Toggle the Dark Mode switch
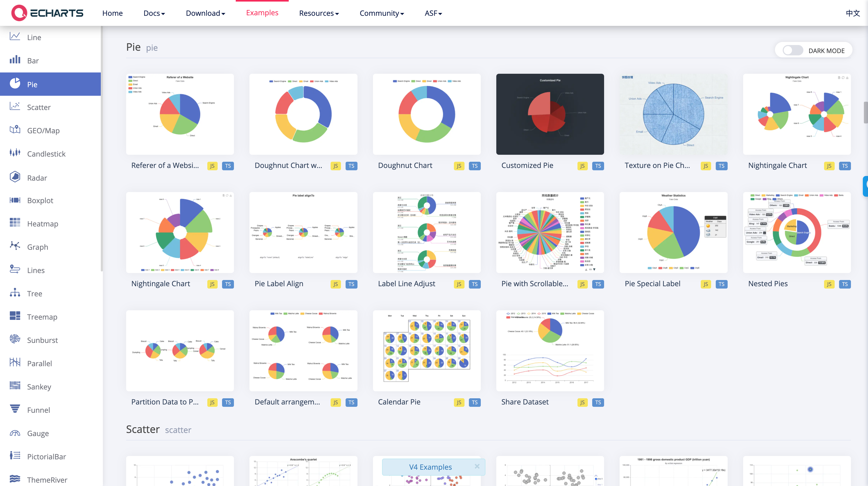The image size is (868, 486). 792,50
